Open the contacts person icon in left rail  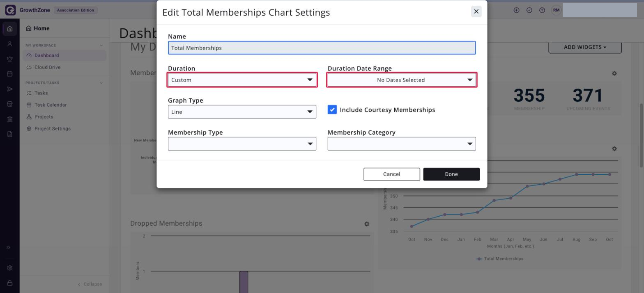[x=10, y=44]
